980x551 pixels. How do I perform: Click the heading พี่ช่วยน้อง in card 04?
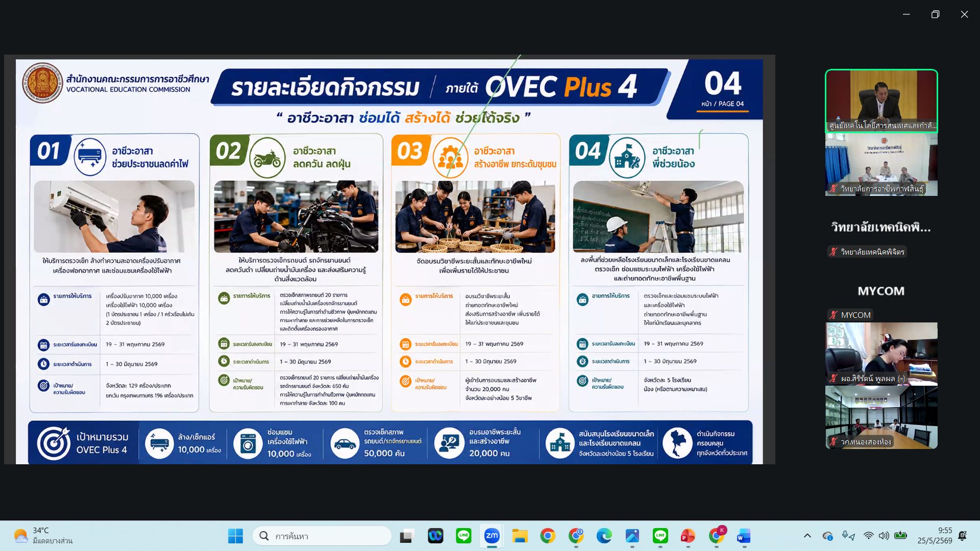click(x=673, y=164)
